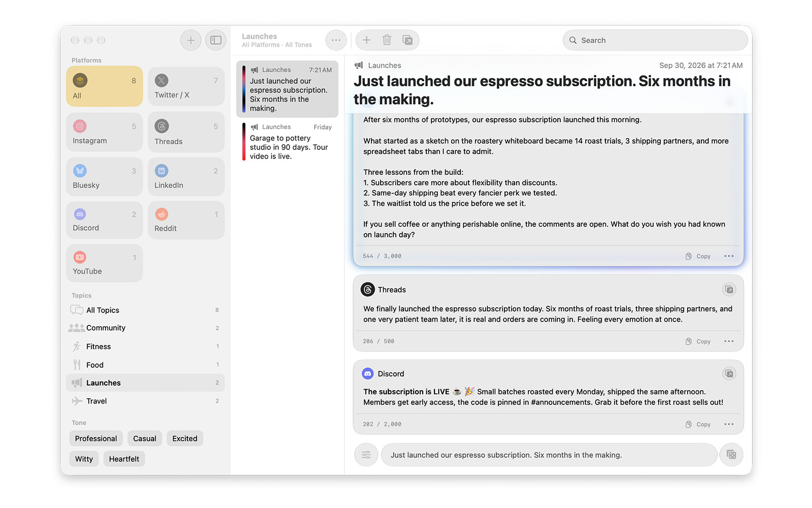Click the generate button beside prompt field
This screenshot has width=812, height=508.
[731, 455]
